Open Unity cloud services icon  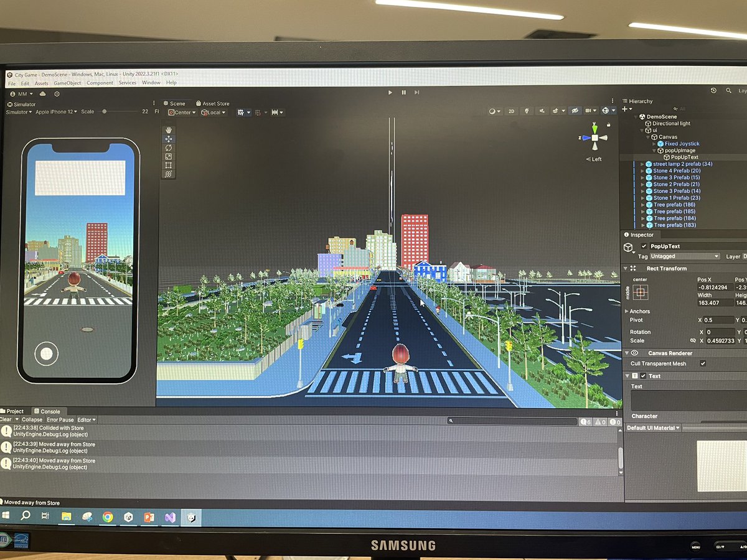point(43,94)
